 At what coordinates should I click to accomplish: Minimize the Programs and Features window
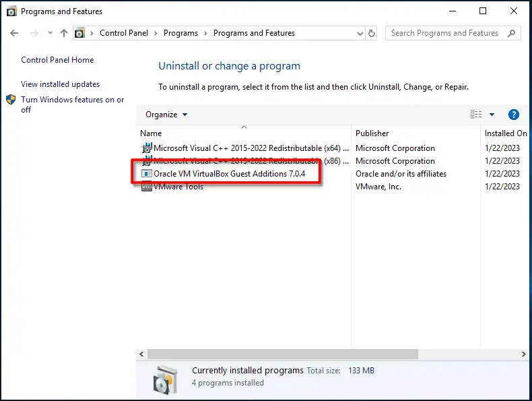pos(453,11)
